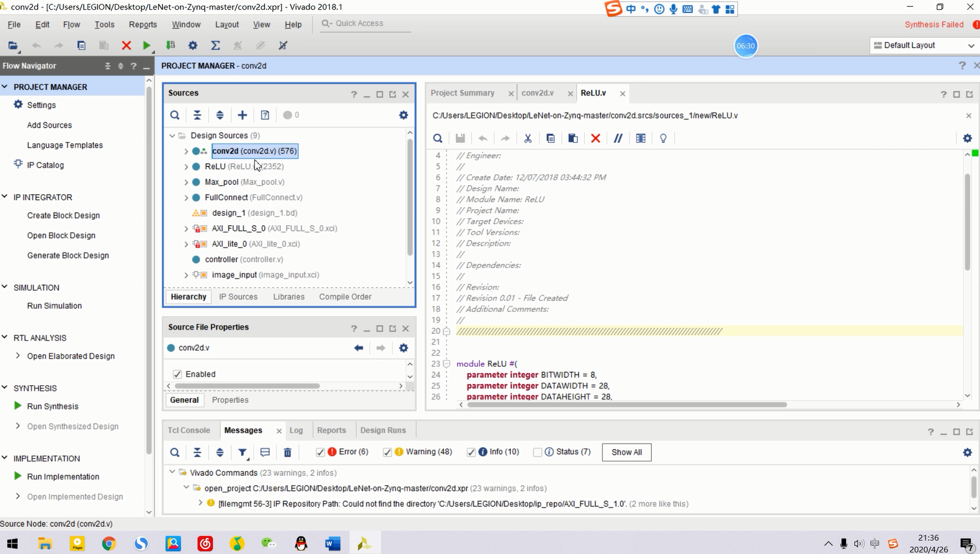Click Run Synthesis in Flow Navigator
The width and height of the screenshot is (980, 554).
(x=53, y=406)
